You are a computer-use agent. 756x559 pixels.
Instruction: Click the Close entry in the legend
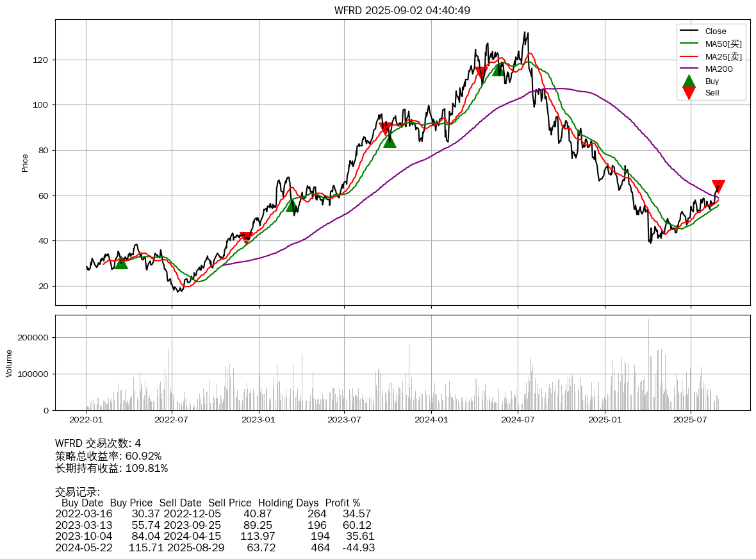[x=715, y=31]
